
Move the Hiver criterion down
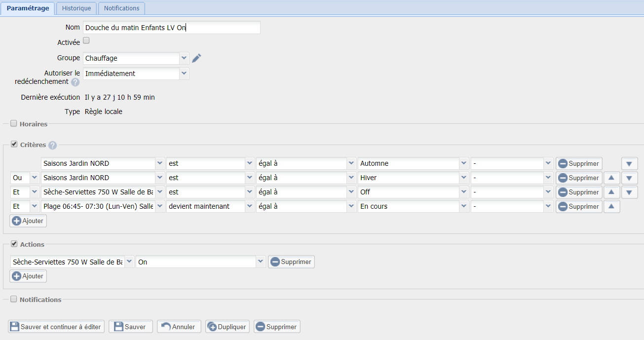pos(629,178)
